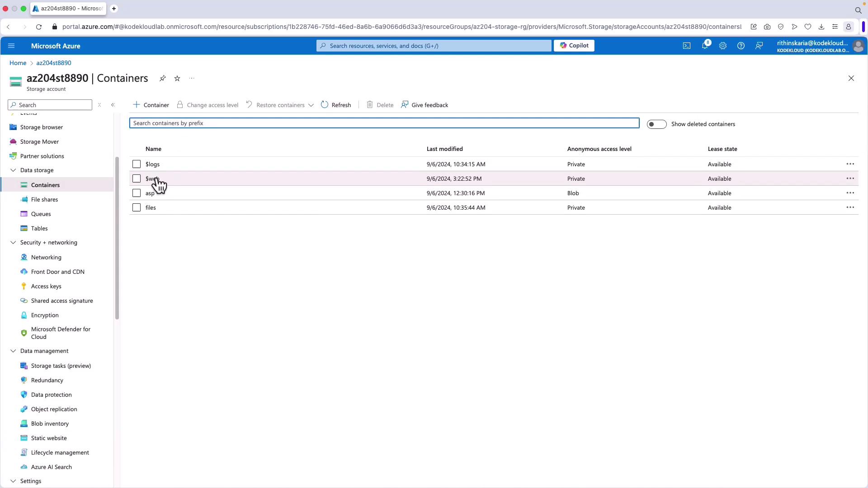Mark az204st8890 as favorite star
The width and height of the screenshot is (868, 488).
coord(177,78)
